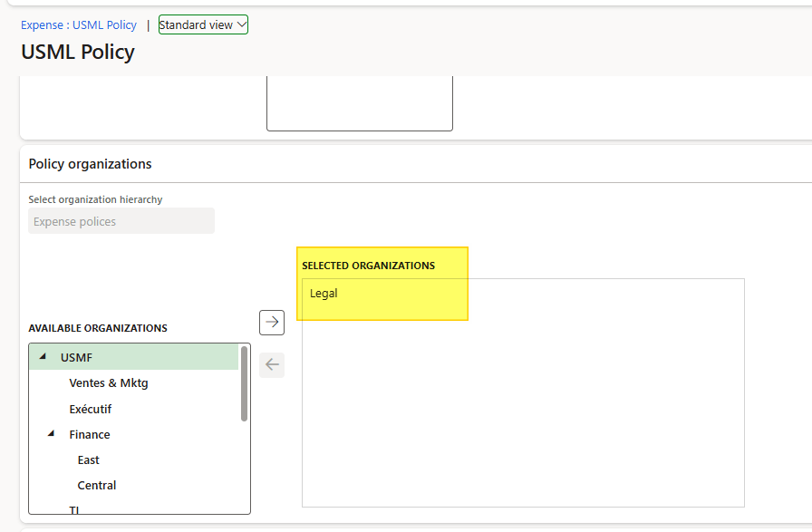
Task: Select the partially visible TI organization
Action: [x=74, y=509]
